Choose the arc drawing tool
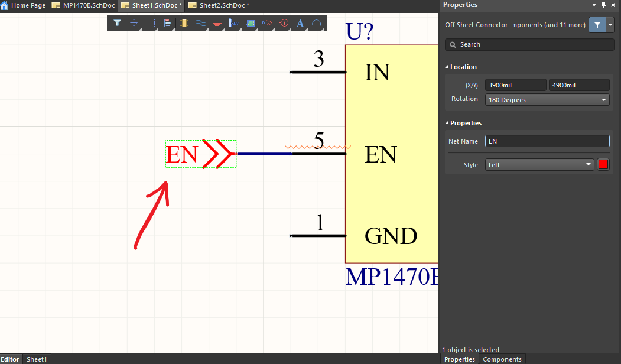The height and width of the screenshot is (364, 621). (x=317, y=23)
